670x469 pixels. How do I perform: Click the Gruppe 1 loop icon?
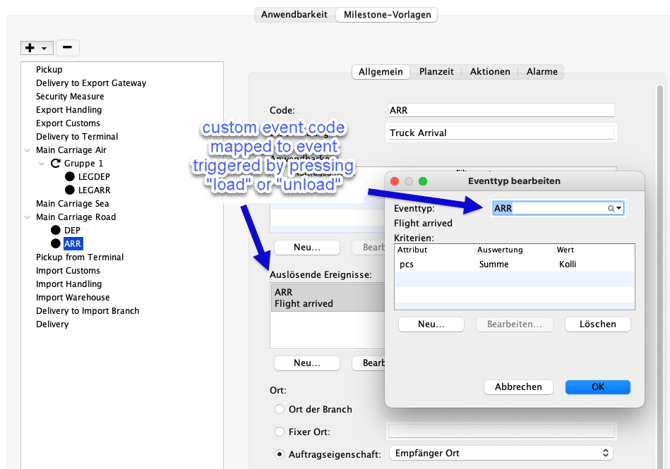click(x=56, y=163)
